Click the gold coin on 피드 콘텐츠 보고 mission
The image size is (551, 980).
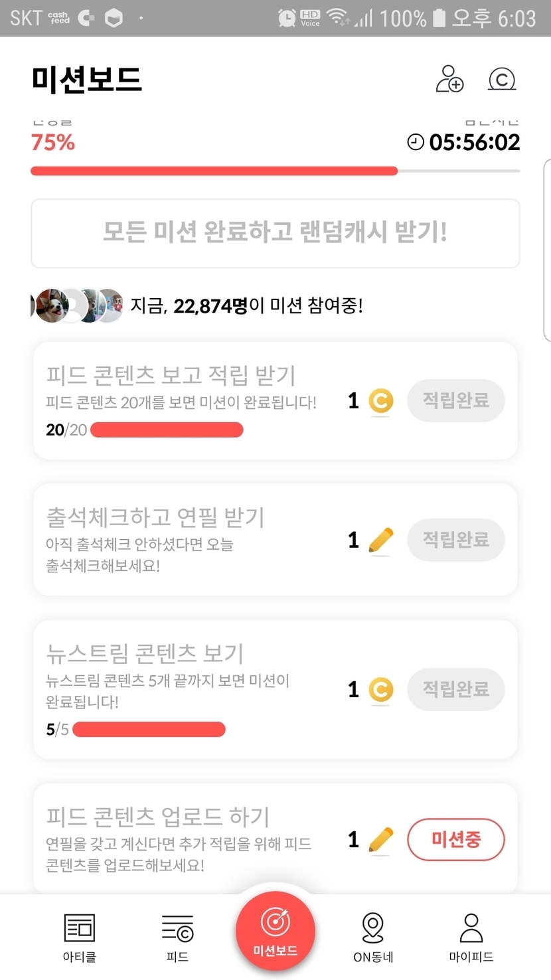381,401
